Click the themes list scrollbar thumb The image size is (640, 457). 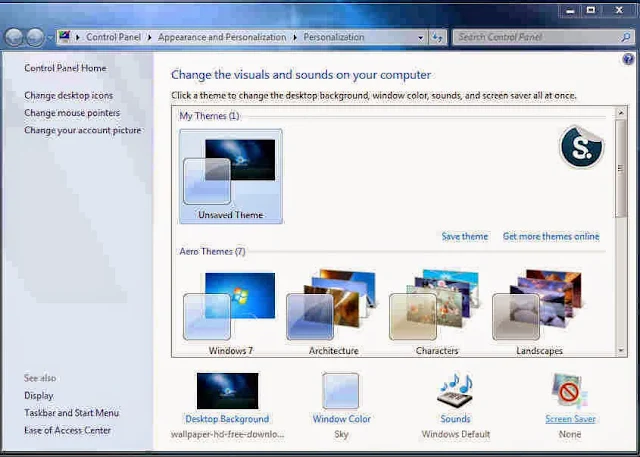[621, 168]
